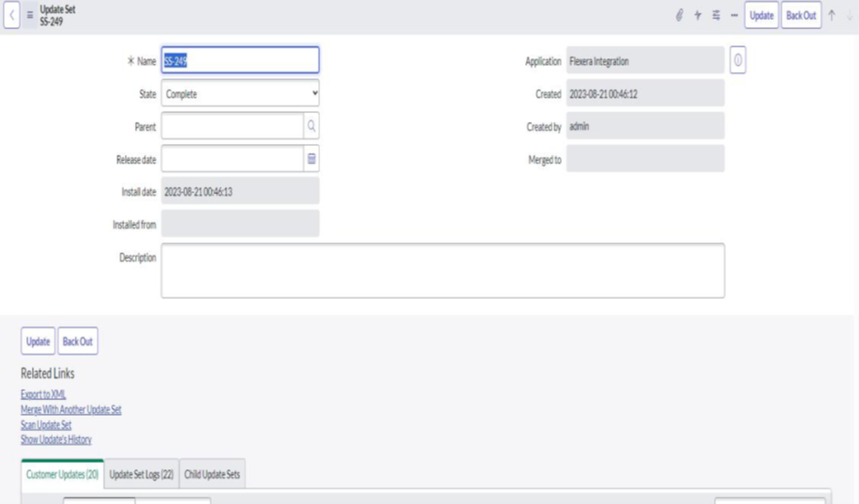859x504 pixels.
Task: Open more options ellipsis in header
Action: pyautogui.click(x=734, y=15)
